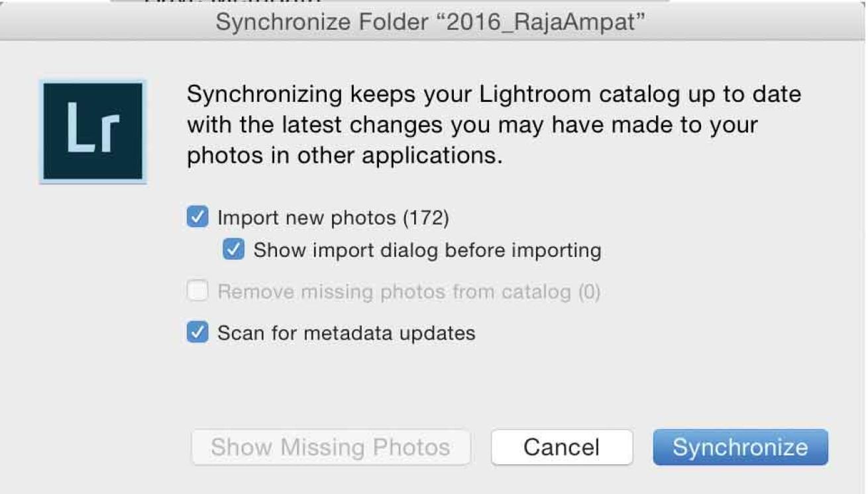This screenshot has width=868, height=494.
Task: Click the missing photos count (0)
Action: point(588,291)
